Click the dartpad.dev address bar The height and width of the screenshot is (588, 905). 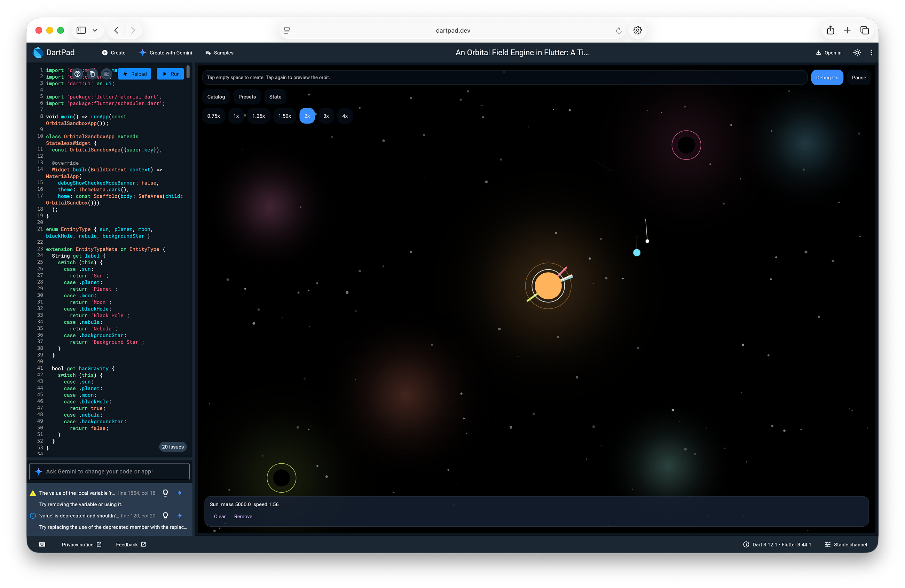453,30
